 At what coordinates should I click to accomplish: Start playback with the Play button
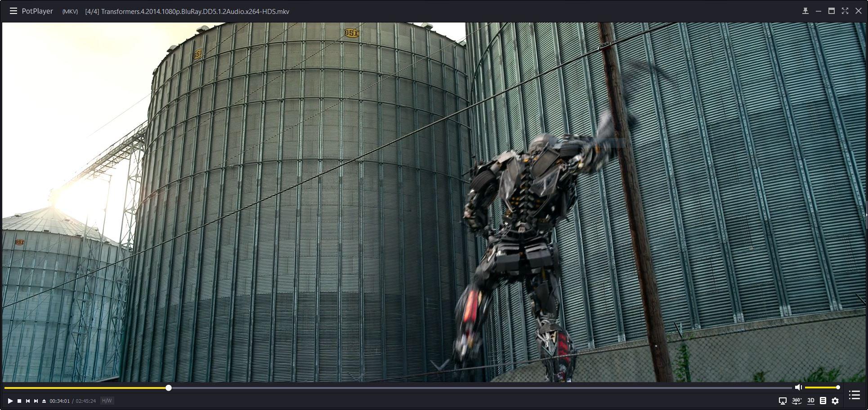(x=10, y=401)
